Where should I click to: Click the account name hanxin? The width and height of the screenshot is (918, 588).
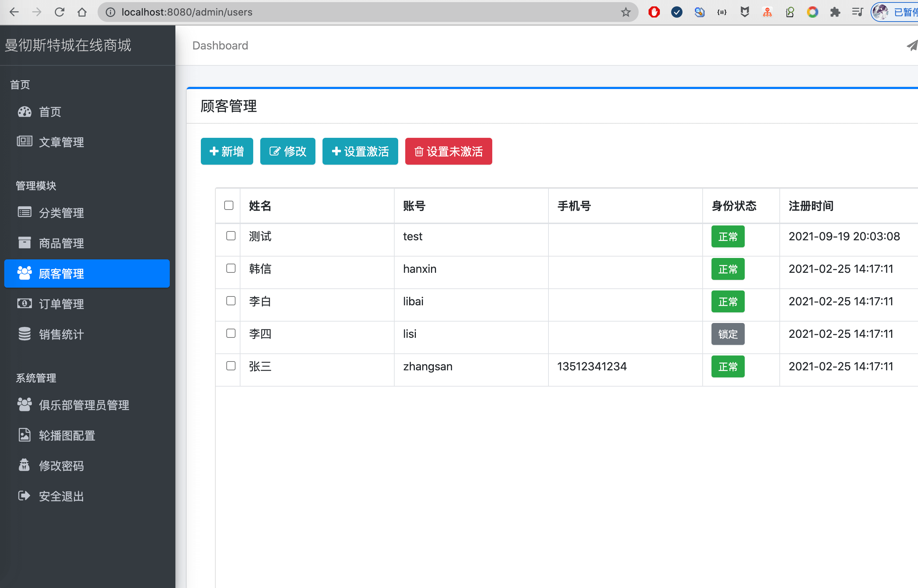419,269
